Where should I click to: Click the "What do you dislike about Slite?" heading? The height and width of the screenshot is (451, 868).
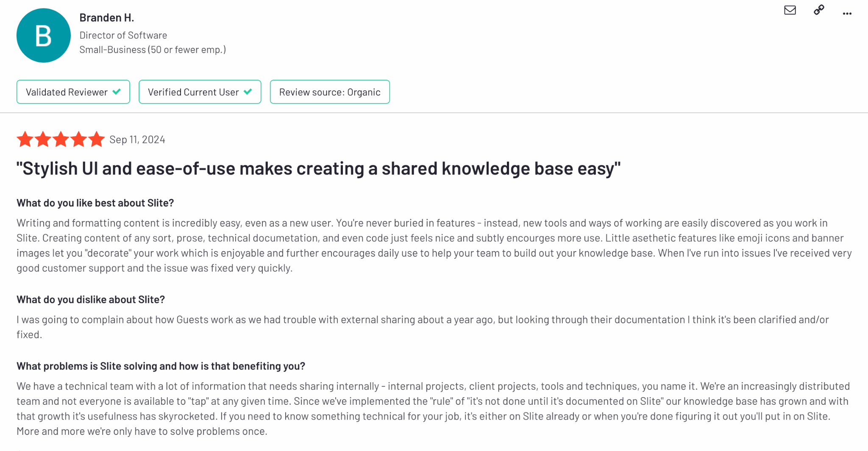[x=91, y=300]
